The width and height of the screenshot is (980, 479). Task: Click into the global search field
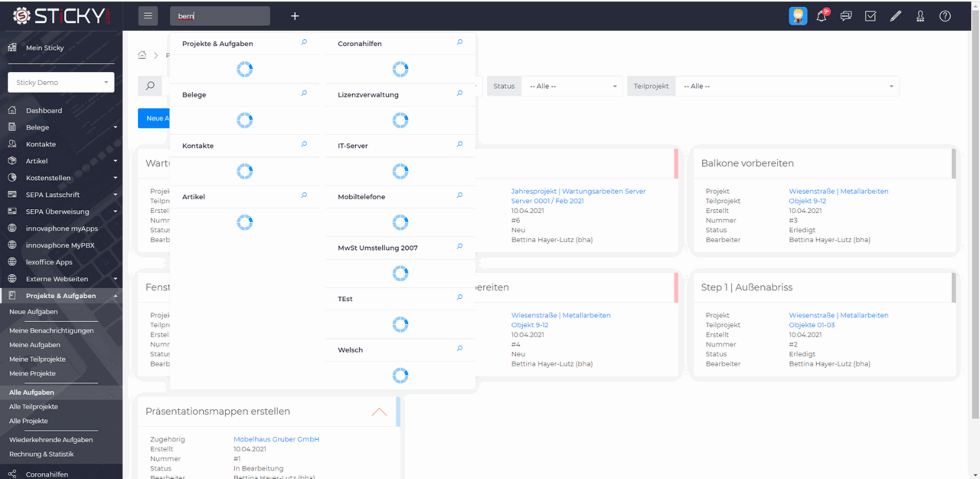[220, 16]
